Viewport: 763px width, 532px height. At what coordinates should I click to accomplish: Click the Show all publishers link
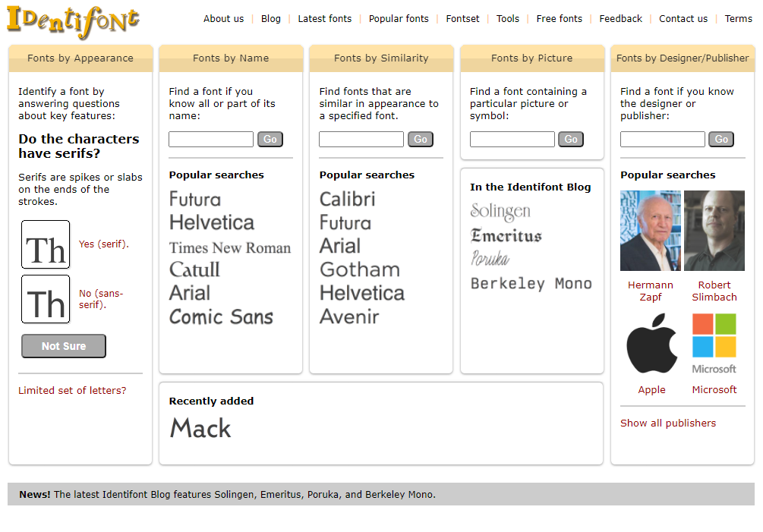pyautogui.click(x=667, y=423)
